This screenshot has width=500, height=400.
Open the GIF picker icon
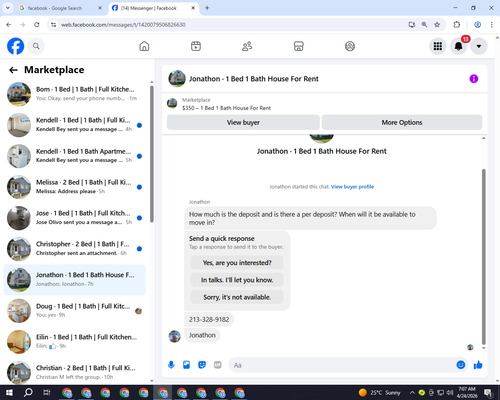tap(218, 365)
